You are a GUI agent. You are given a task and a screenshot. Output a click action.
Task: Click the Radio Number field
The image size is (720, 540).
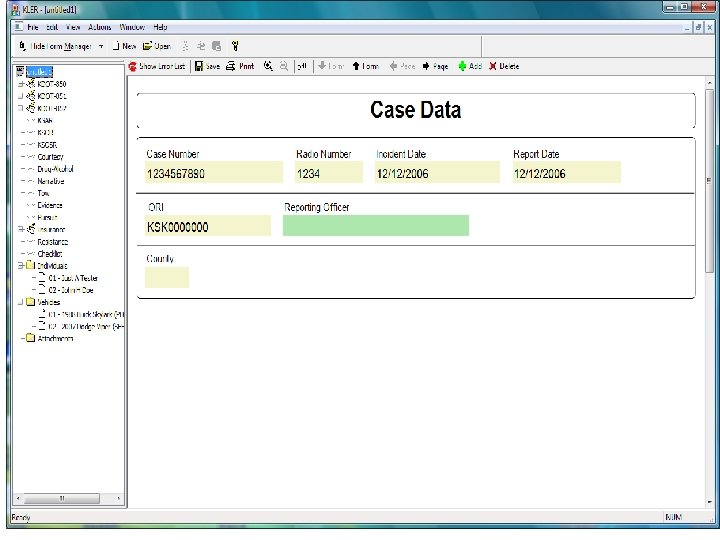click(x=329, y=172)
